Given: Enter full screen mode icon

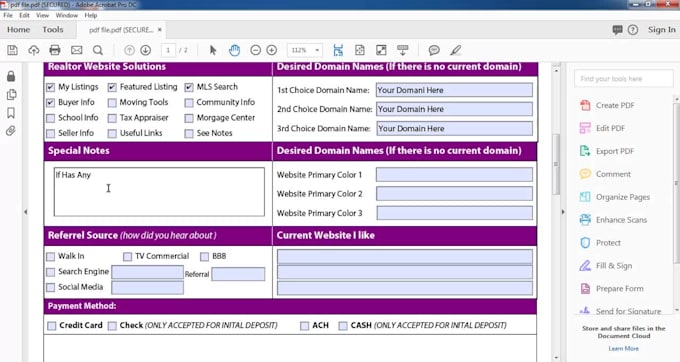Looking at the screenshot, I should (381, 50).
